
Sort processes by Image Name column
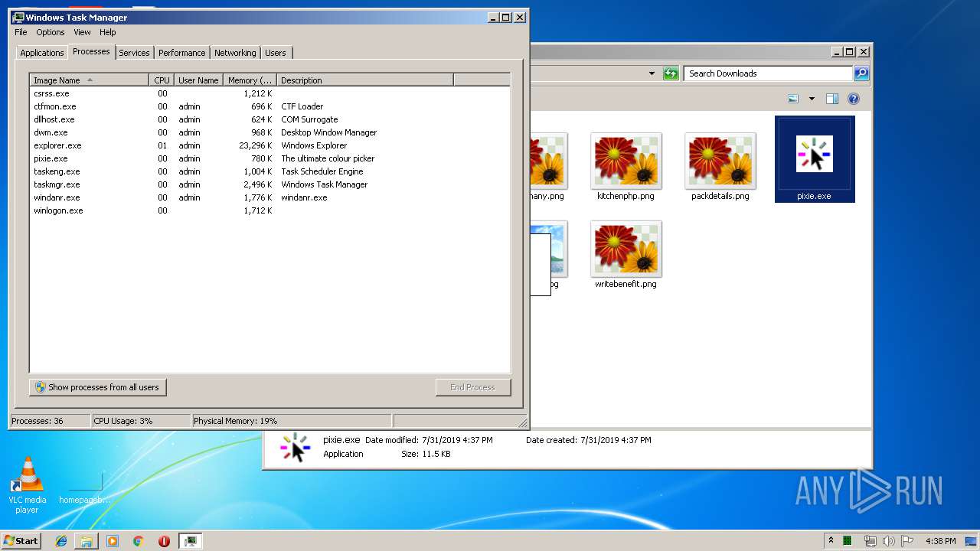89,80
